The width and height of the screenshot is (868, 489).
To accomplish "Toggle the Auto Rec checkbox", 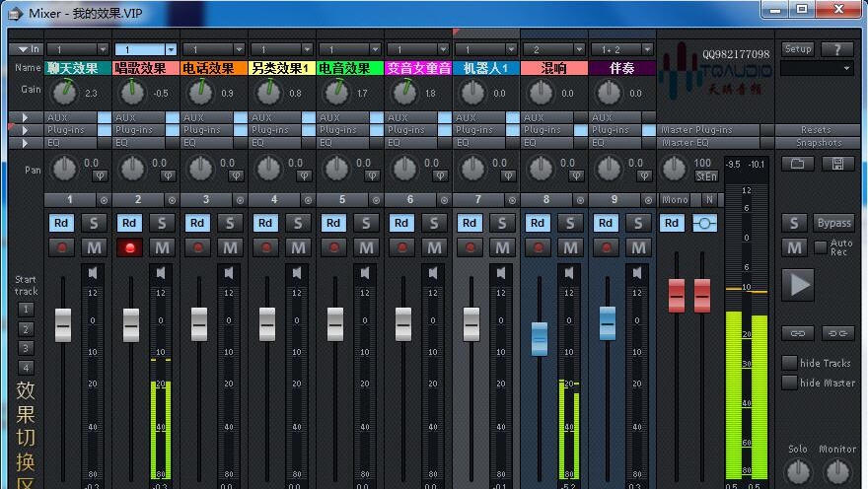I will (x=821, y=246).
